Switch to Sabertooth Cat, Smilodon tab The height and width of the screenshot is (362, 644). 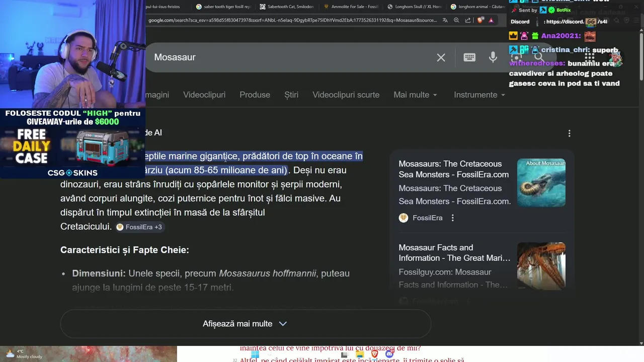pyautogui.click(x=286, y=7)
